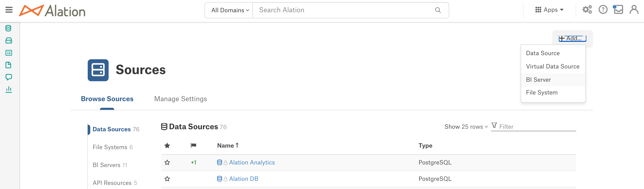Click the admin settings gears icon
Image resolution: width=644 pixels, height=189 pixels.
click(587, 10)
